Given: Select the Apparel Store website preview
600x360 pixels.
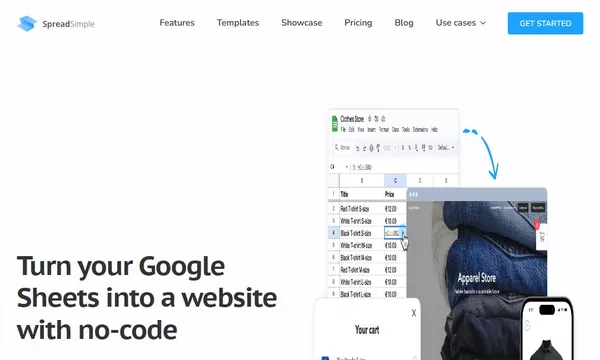Looking at the screenshot, I should point(477,274).
